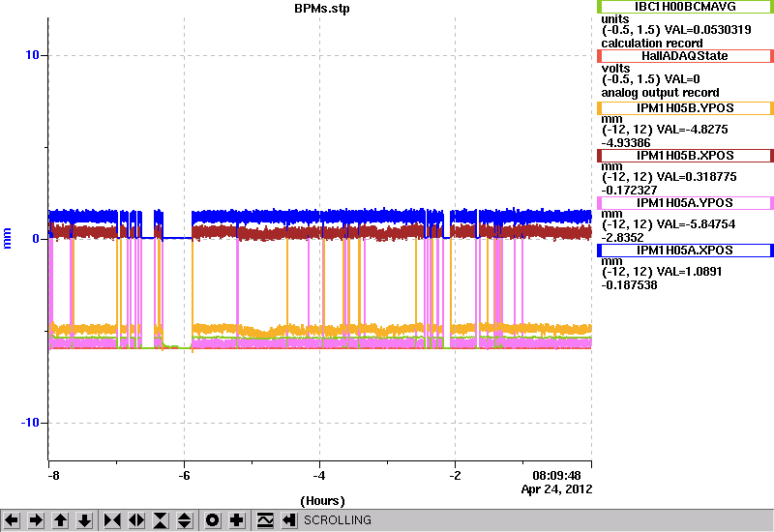Pan the plot left with the left arrow

tap(12, 520)
